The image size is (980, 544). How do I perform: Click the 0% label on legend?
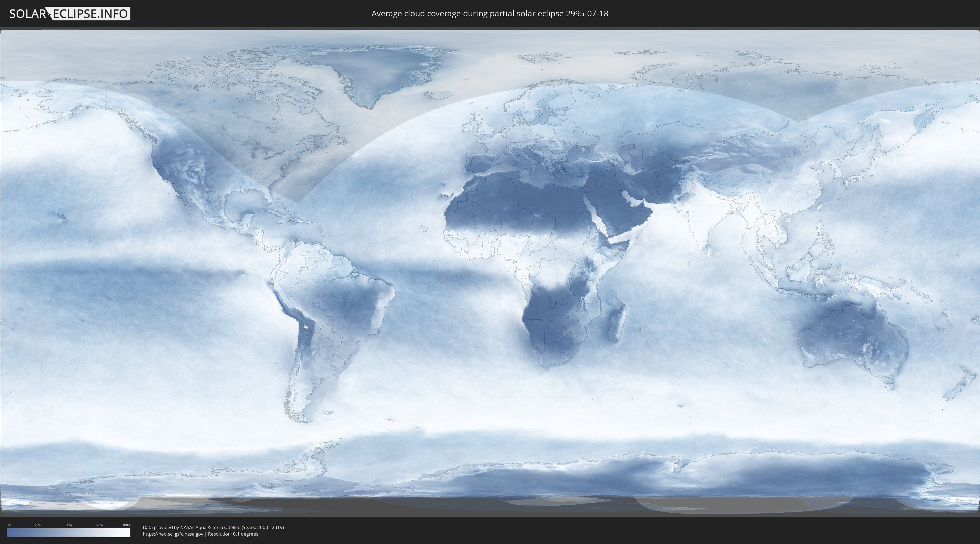click(9, 525)
